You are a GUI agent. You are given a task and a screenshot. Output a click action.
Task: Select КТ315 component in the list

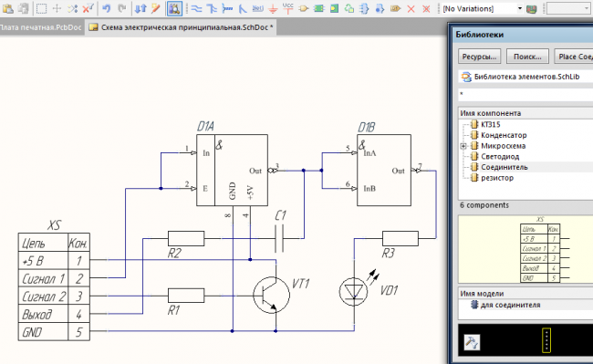(490, 124)
